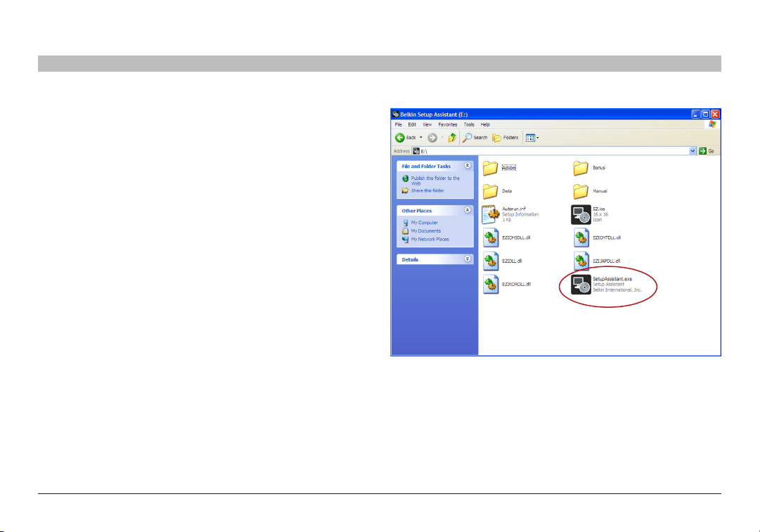The image size is (760, 532).
Task: Open the View menu
Action: coord(427,124)
